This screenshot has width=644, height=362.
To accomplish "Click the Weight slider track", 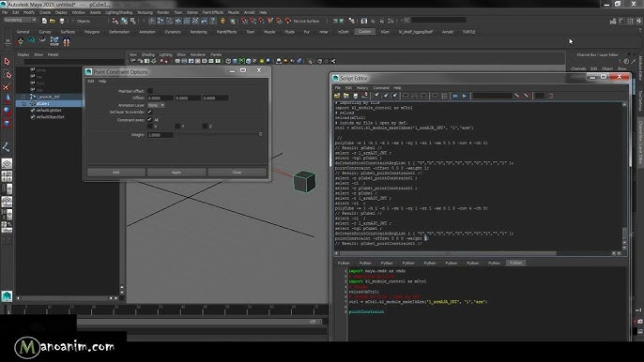I will click(218, 135).
